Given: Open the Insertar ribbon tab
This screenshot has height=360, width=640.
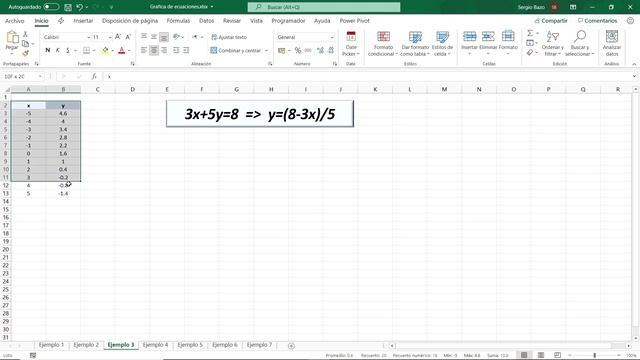Looking at the screenshot, I should (x=83, y=21).
